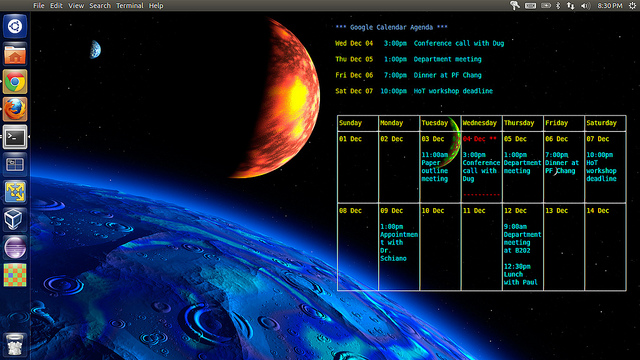Open the Trash in the launcher
Image resolution: width=640 pixels, height=360 pixels.
(x=15, y=344)
